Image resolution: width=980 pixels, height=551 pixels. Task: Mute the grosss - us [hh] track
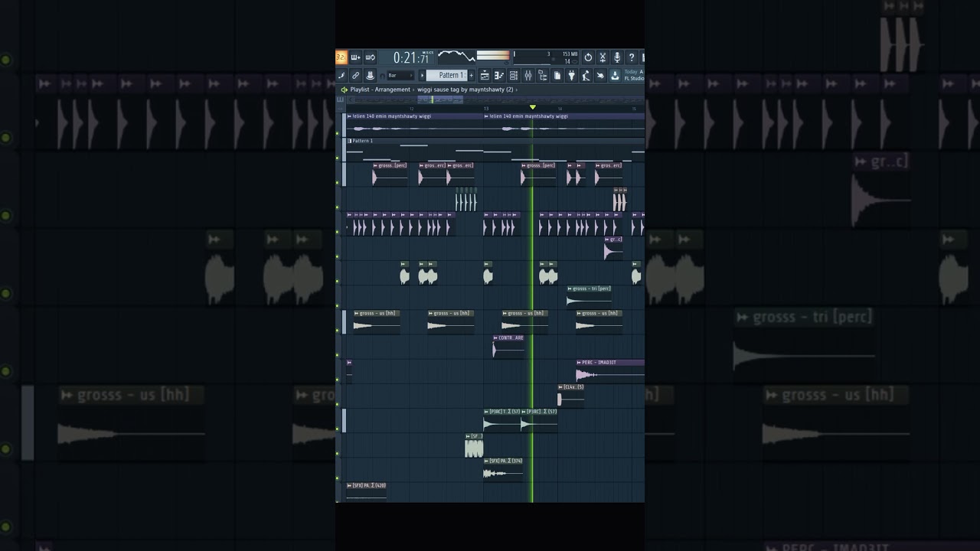(x=338, y=330)
